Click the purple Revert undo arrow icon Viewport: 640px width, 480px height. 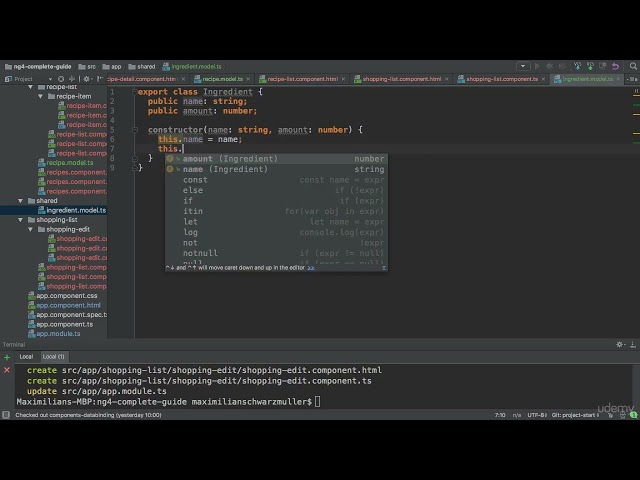coord(616,66)
